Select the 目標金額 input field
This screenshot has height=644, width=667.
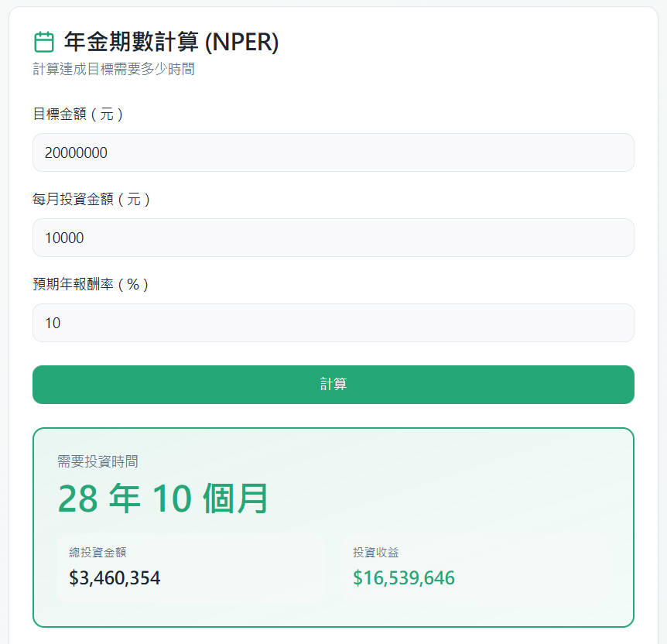point(333,152)
